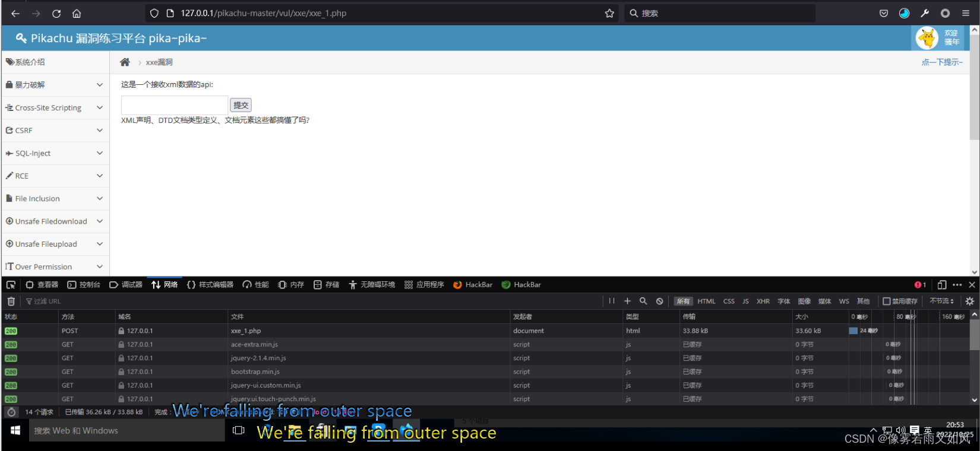Pause network recording in devtools
The height and width of the screenshot is (451, 980).
(x=612, y=301)
